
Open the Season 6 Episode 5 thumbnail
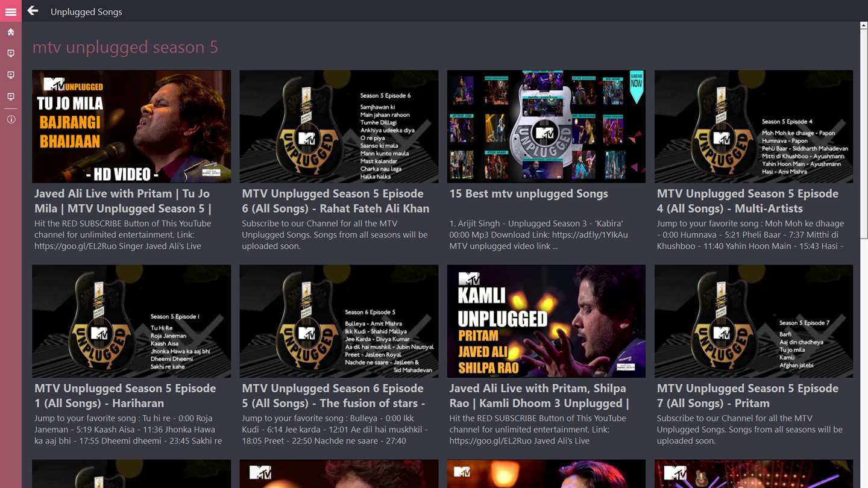coord(339,321)
